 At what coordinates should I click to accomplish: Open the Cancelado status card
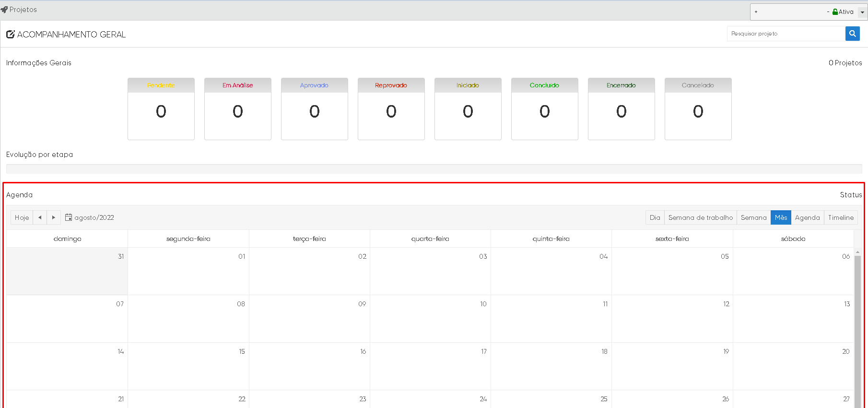[x=698, y=109]
